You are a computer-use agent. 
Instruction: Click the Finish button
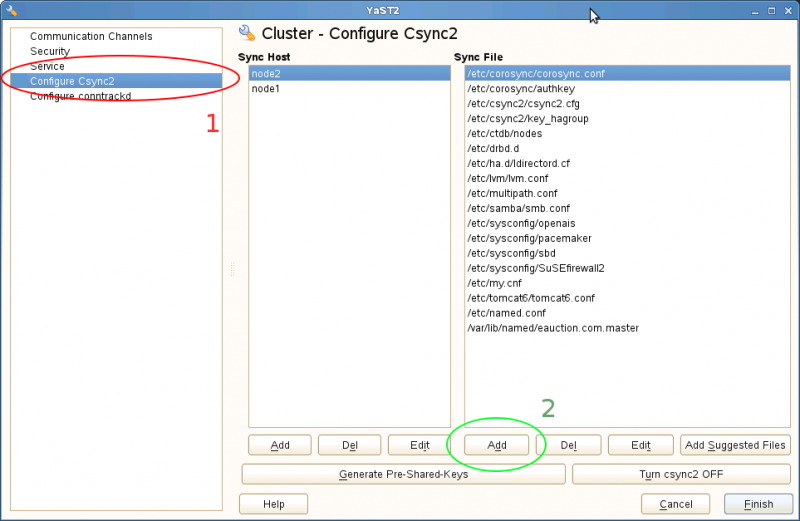click(759, 504)
